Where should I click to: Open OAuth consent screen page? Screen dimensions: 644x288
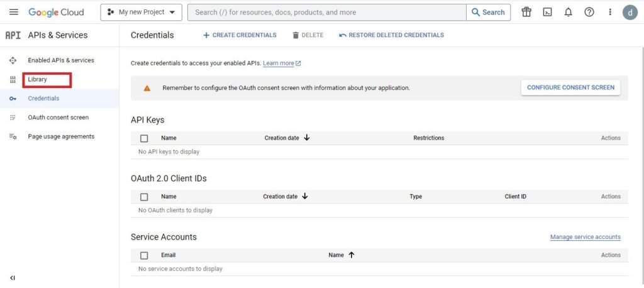(58, 118)
